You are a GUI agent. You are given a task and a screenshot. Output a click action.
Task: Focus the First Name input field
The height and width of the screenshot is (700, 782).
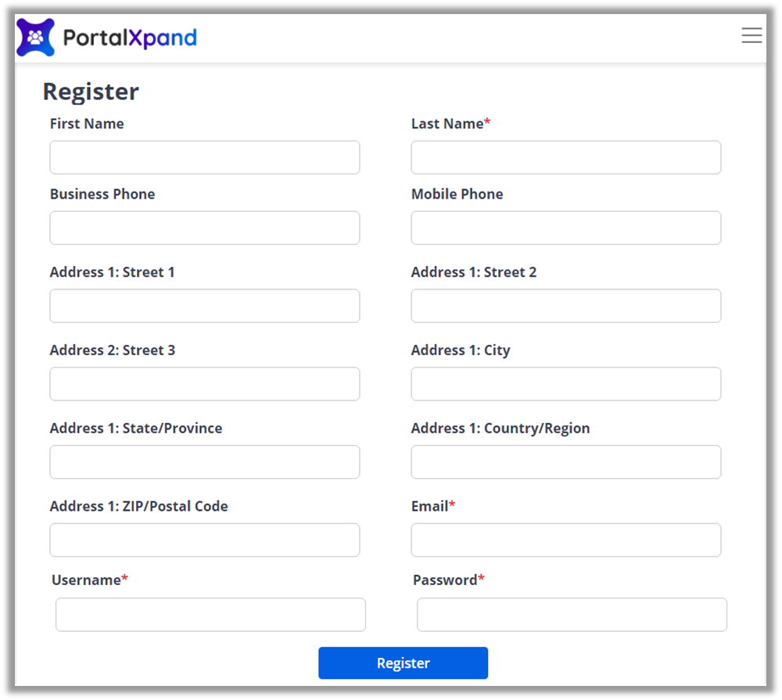pyautogui.click(x=205, y=157)
